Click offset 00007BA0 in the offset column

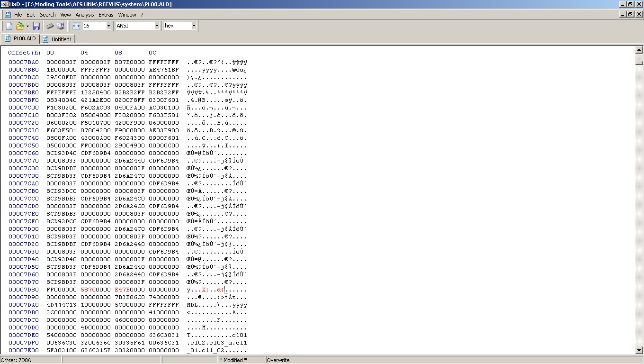[24, 62]
